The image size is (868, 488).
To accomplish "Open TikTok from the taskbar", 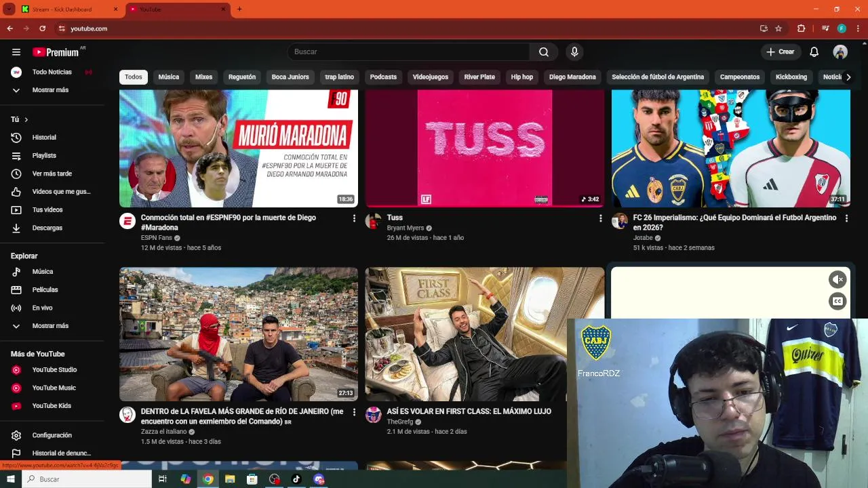I will click(x=296, y=479).
